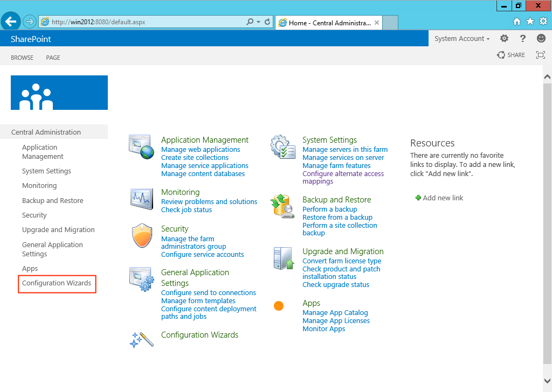552x392 pixels.
Task: Click the scrollbar up arrow
Action: click(x=547, y=77)
